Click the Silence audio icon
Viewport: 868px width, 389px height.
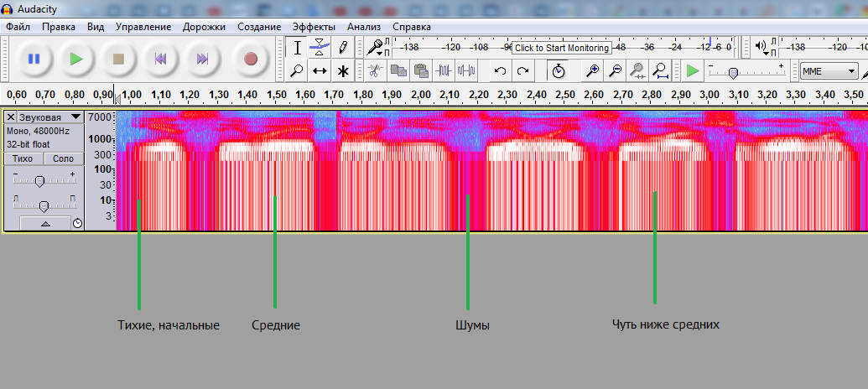click(x=466, y=70)
